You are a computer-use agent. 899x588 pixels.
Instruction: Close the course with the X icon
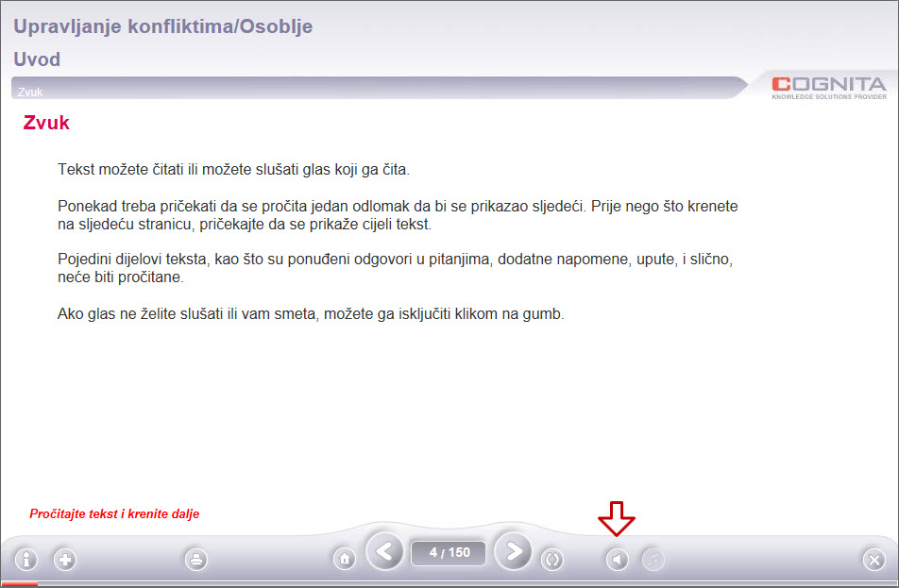click(874, 560)
